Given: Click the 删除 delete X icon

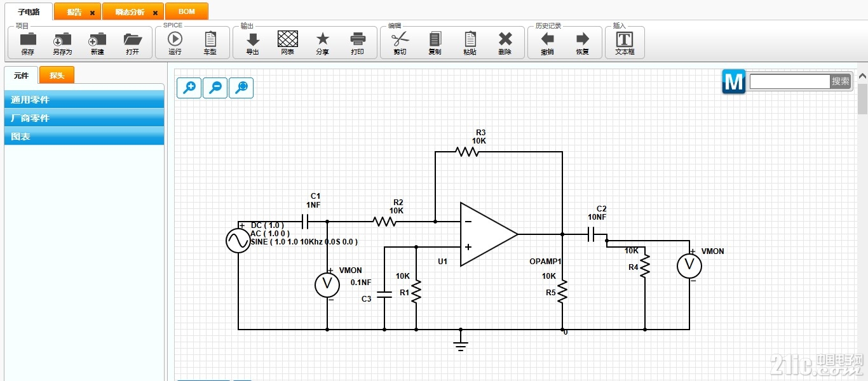Looking at the screenshot, I should [x=505, y=39].
